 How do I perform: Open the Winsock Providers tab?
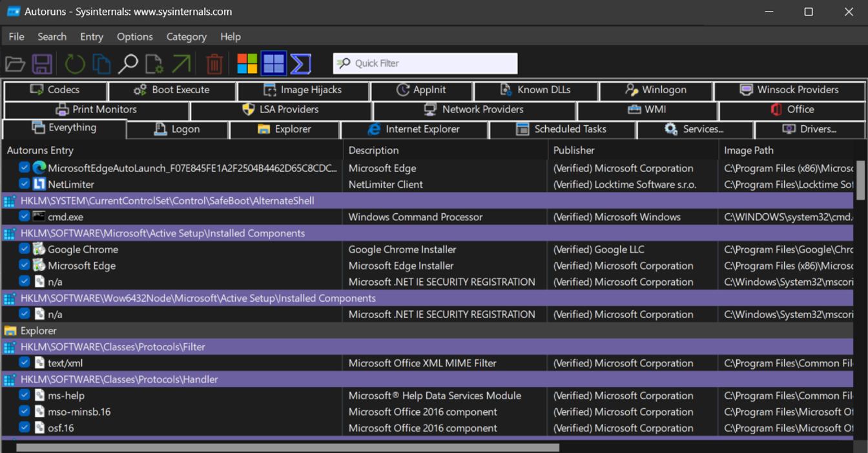click(789, 90)
